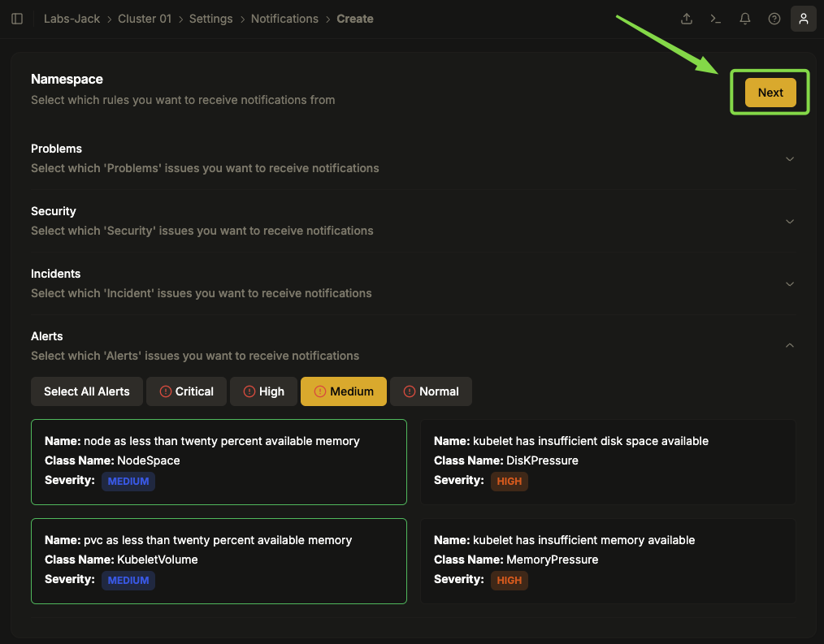This screenshot has height=644, width=824.
Task: Go to Cluster 01 breadcrumb
Action: (145, 19)
